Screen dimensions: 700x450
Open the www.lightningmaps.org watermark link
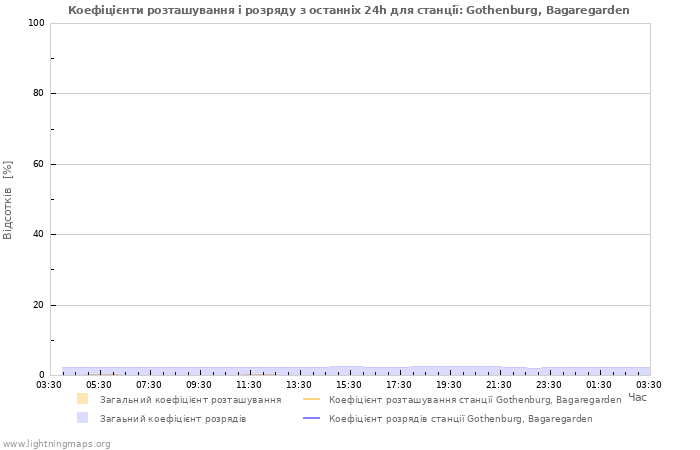56,443
